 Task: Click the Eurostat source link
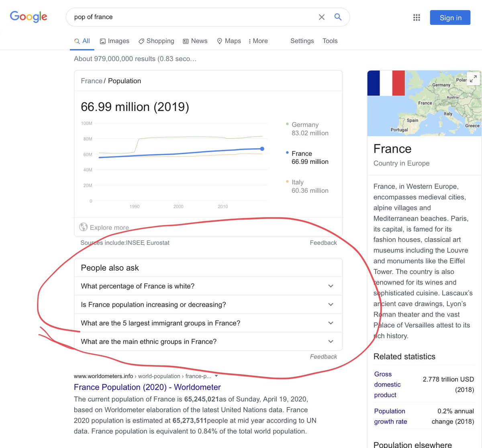(158, 243)
